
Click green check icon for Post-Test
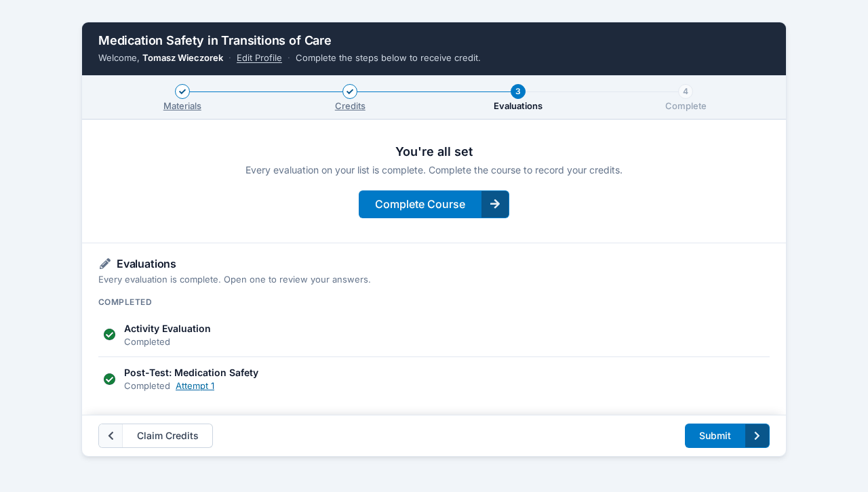[x=109, y=379]
